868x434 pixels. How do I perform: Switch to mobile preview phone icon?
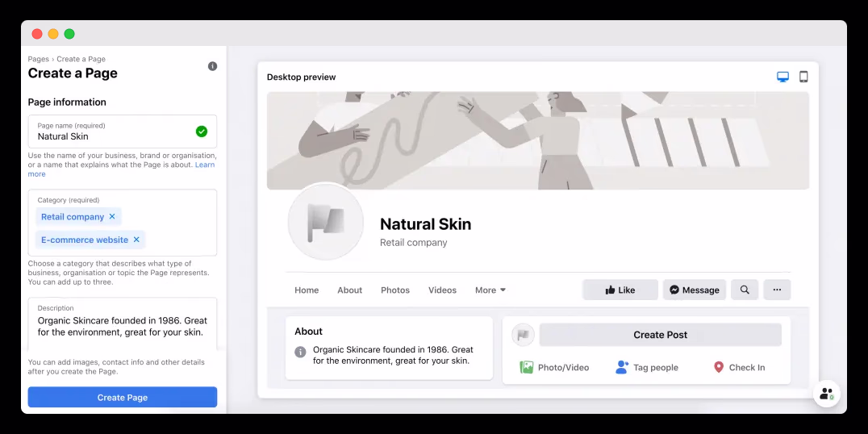pyautogui.click(x=803, y=77)
